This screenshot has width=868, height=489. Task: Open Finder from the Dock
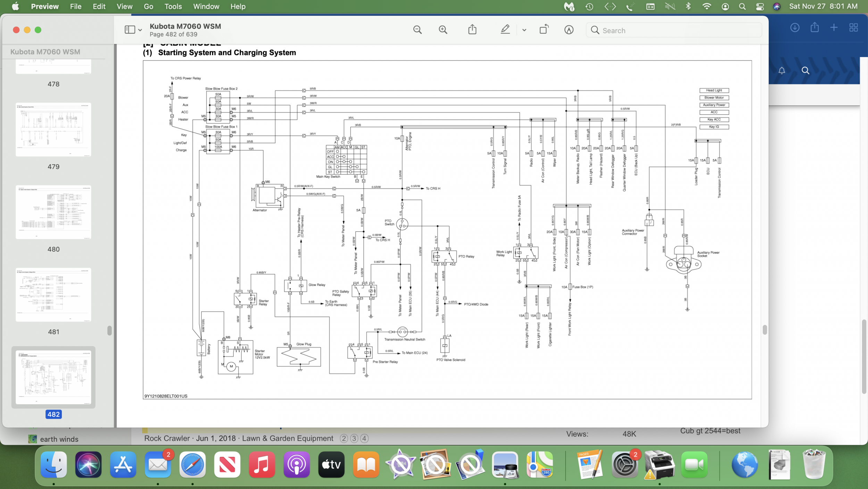[54, 465]
